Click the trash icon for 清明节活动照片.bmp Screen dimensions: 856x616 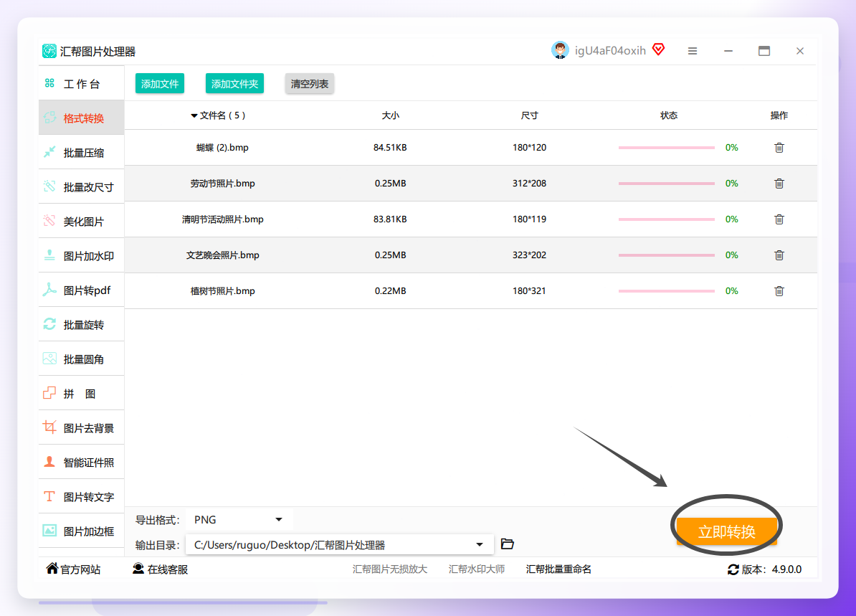[779, 219]
